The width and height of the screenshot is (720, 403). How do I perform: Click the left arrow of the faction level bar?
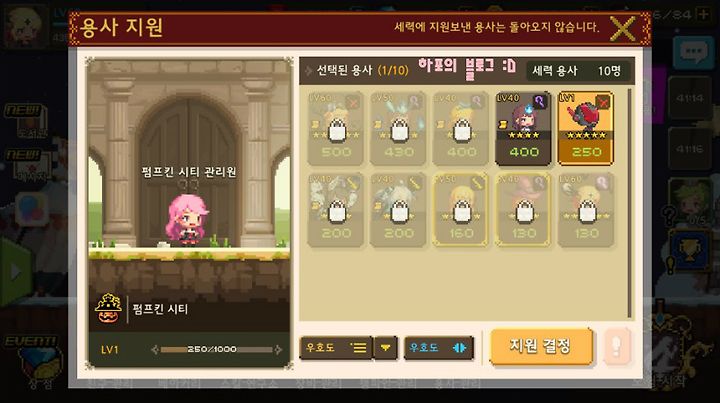(x=155, y=350)
